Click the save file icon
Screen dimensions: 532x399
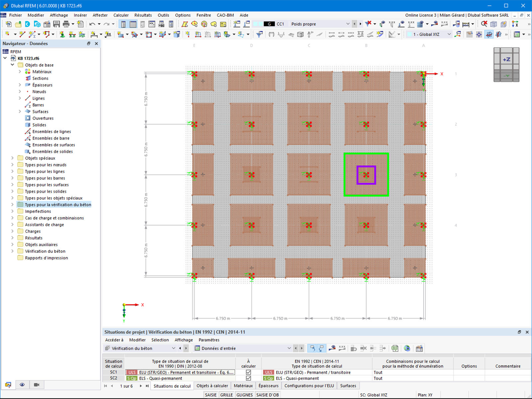57,24
